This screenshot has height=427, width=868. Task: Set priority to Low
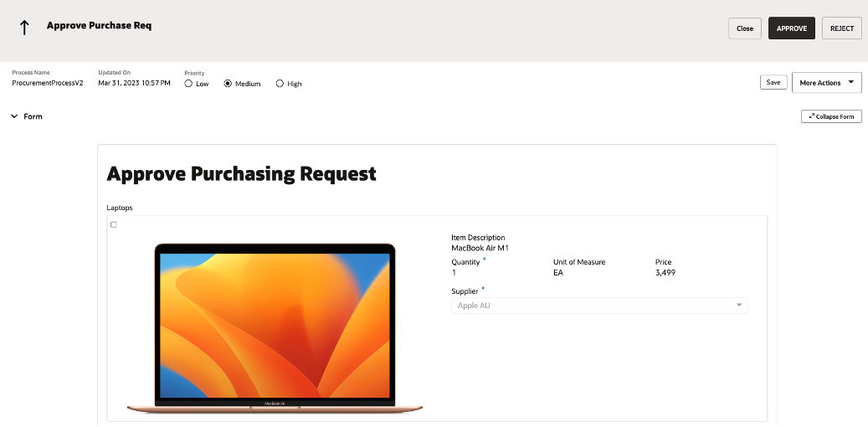click(189, 84)
